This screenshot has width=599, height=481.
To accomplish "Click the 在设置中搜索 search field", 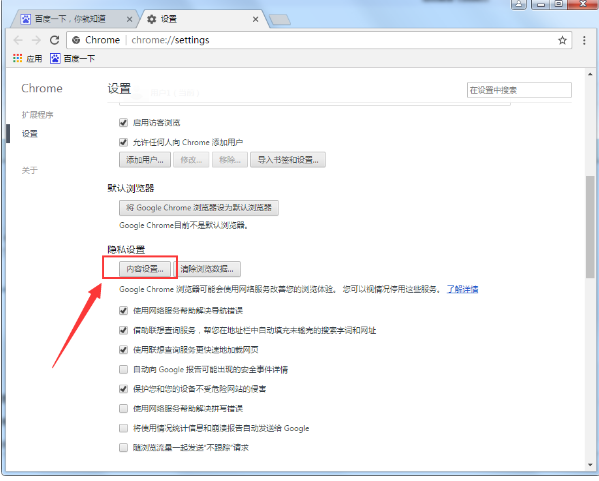I will pyautogui.click(x=519, y=90).
